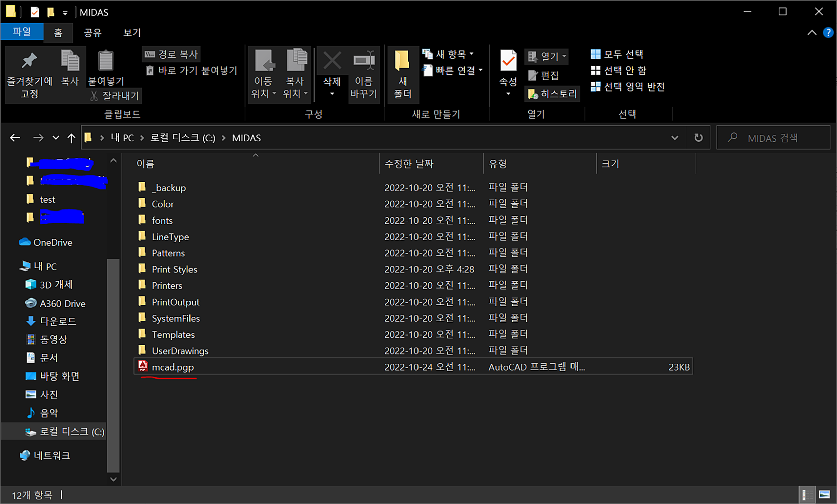Sort by Date modified (수정한 날짜) header
This screenshot has width=837, height=504.
432,164
